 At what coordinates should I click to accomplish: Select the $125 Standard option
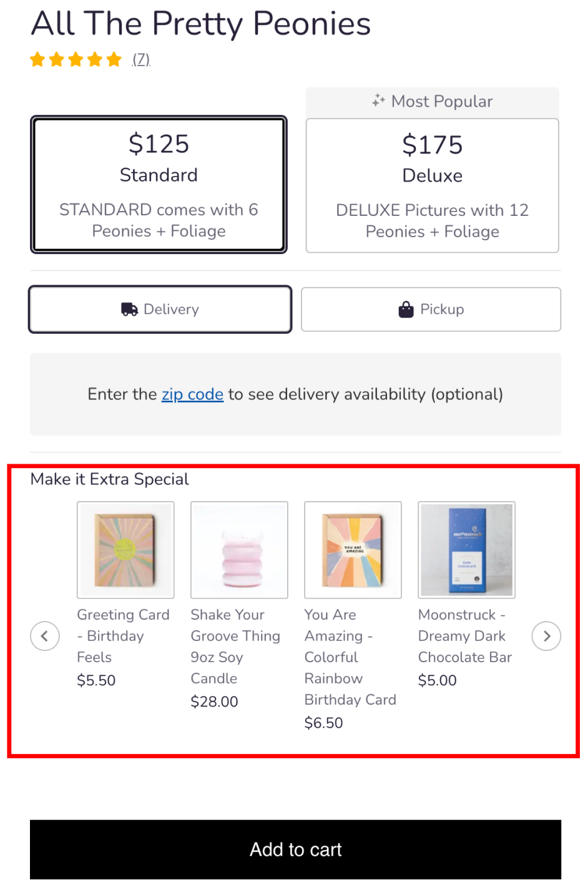159,185
